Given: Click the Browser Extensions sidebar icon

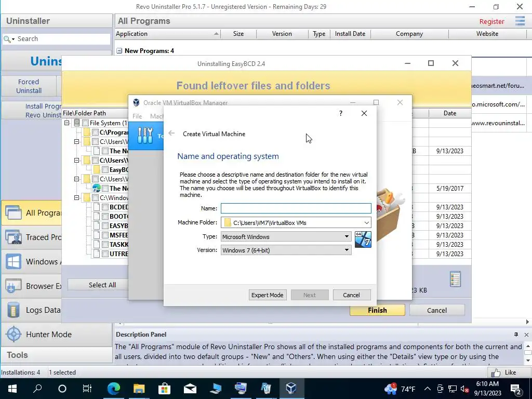Looking at the screenshot, I should point(14,286).
